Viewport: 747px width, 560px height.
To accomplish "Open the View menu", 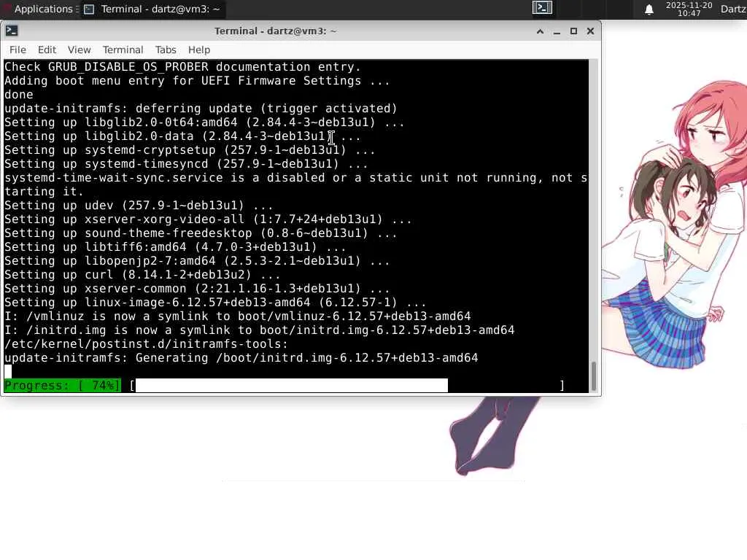I will click(79, 50).
